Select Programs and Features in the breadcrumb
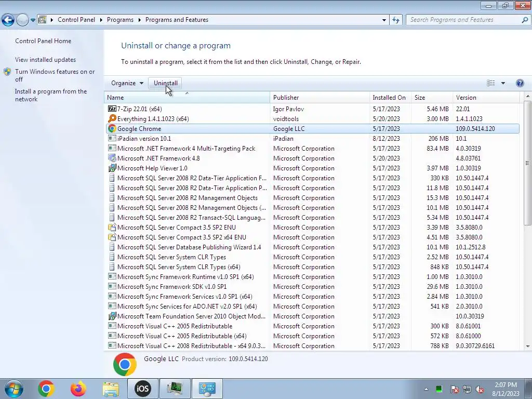The image size is (532, 399). pyautogui.click(x=177, y=20)
